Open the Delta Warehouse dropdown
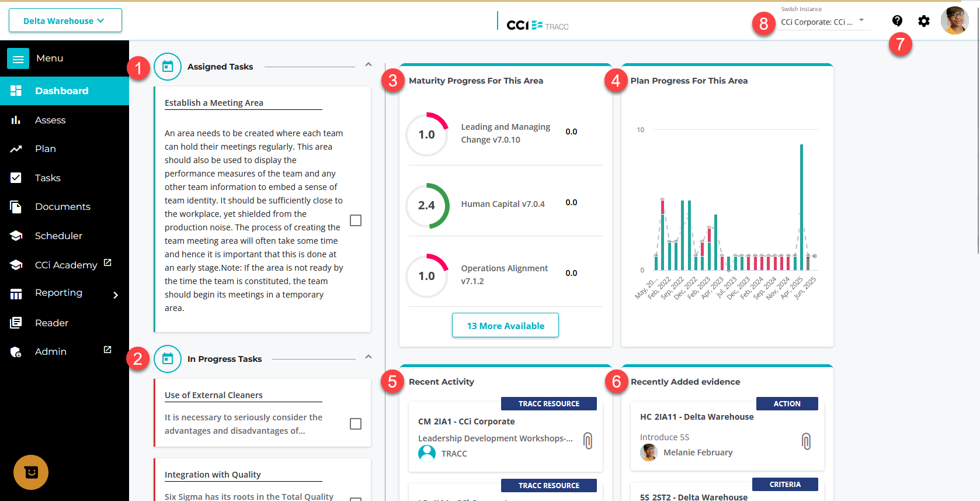 pyautogui.click(x=65, y=20)
